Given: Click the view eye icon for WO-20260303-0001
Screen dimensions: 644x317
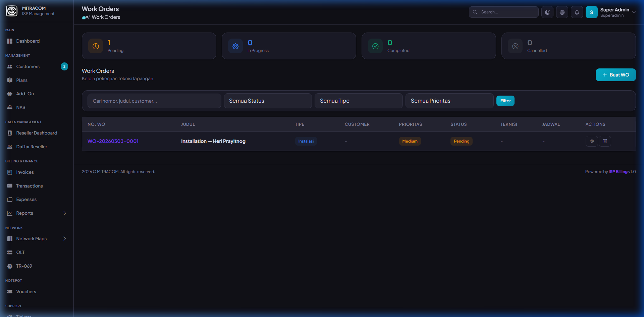Looking at the screenshot, I should (x=591, y=141).
